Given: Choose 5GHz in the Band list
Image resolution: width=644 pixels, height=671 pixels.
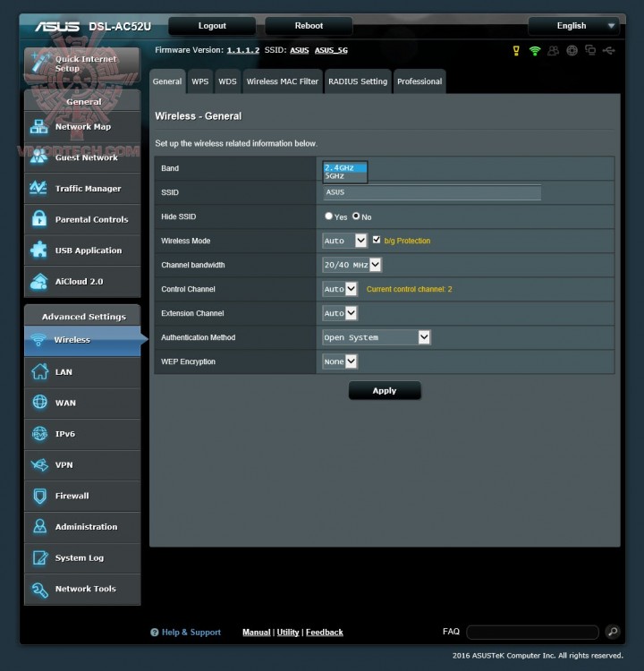Looking at the screenshot, I should pyautogui.click(x=344, y=176).
